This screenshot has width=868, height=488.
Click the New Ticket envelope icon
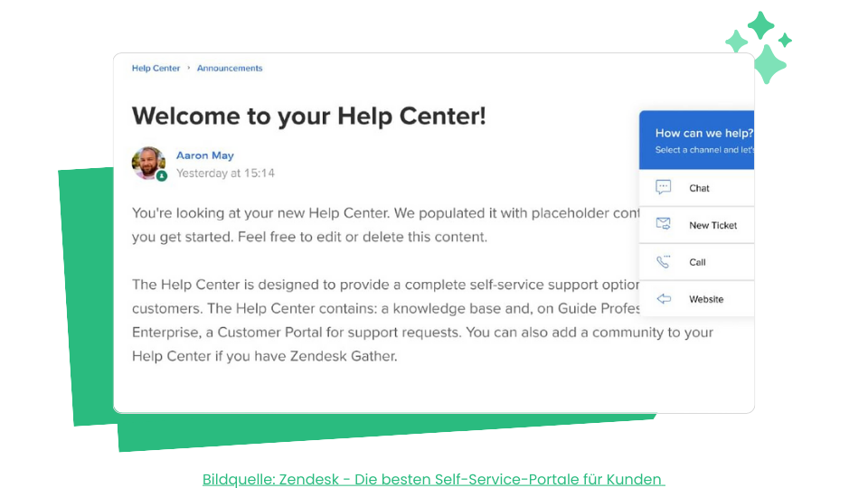pos(663,223)
